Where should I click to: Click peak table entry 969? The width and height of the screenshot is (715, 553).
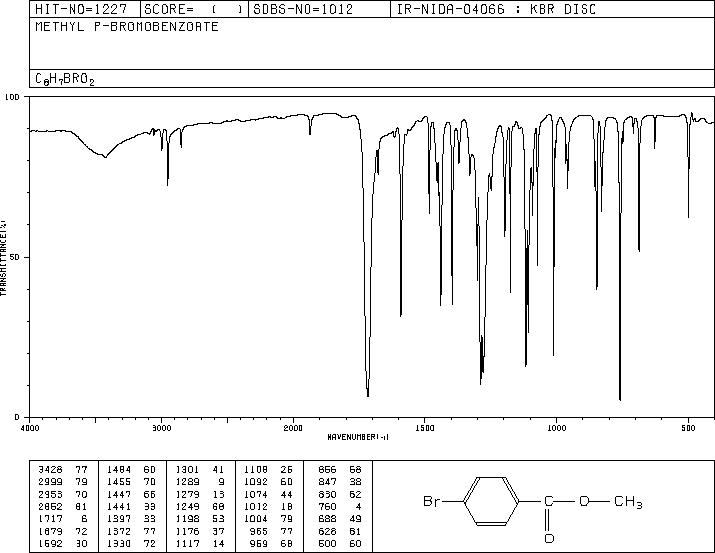point(259,543)
